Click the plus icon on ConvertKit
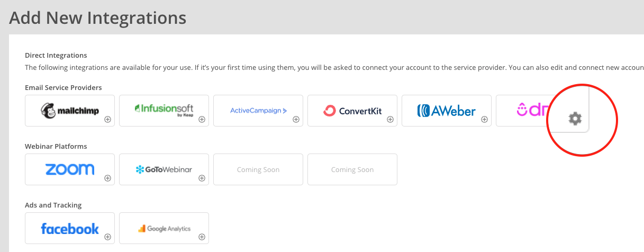Image resolution: width=644 pixels, height=252 pixels. point(390,120)
